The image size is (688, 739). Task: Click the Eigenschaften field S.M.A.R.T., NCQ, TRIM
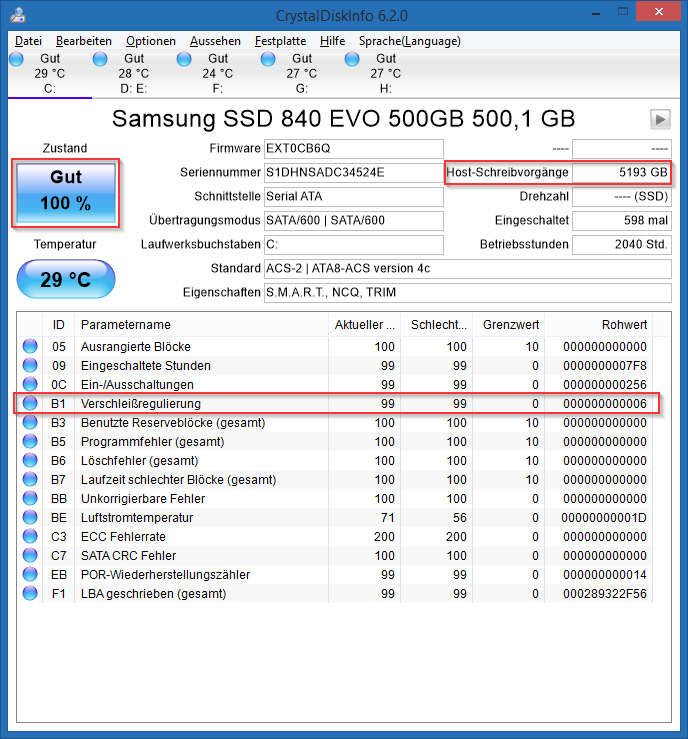tap(467, 293)
